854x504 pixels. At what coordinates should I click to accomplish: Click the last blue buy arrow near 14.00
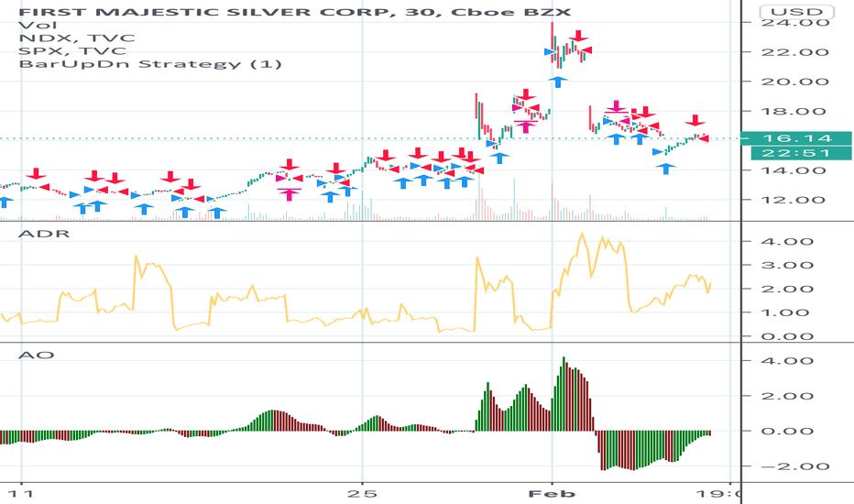click(665, 169)
